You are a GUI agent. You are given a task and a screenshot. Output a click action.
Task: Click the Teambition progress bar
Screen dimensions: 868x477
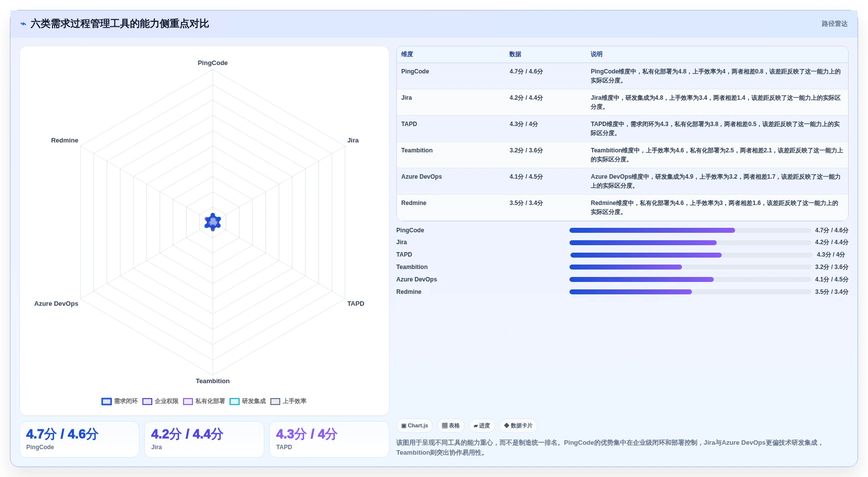pos(690,267)
